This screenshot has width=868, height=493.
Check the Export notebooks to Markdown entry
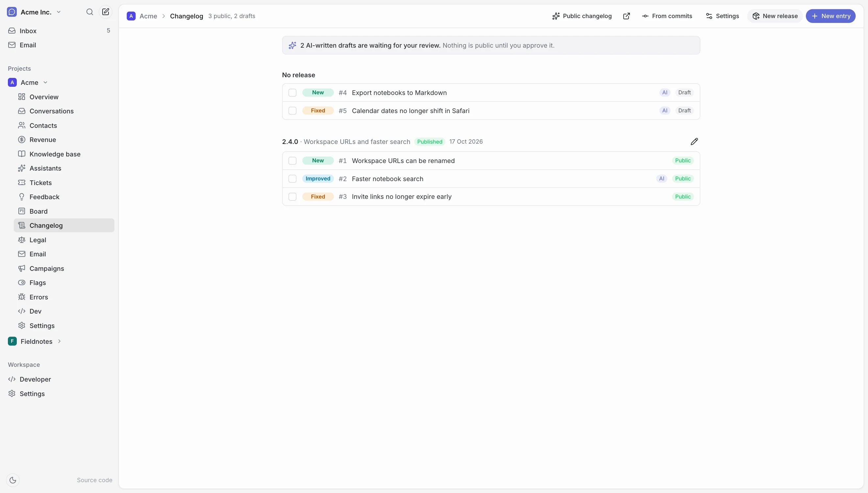[292, 93]
